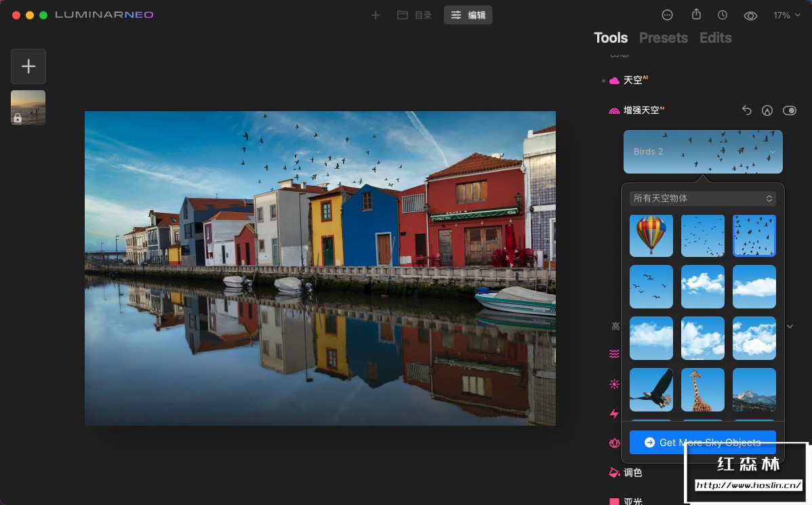Switch to the Presets tab
The width and height of the screenshot is (812, 505).
pos(663,38)
